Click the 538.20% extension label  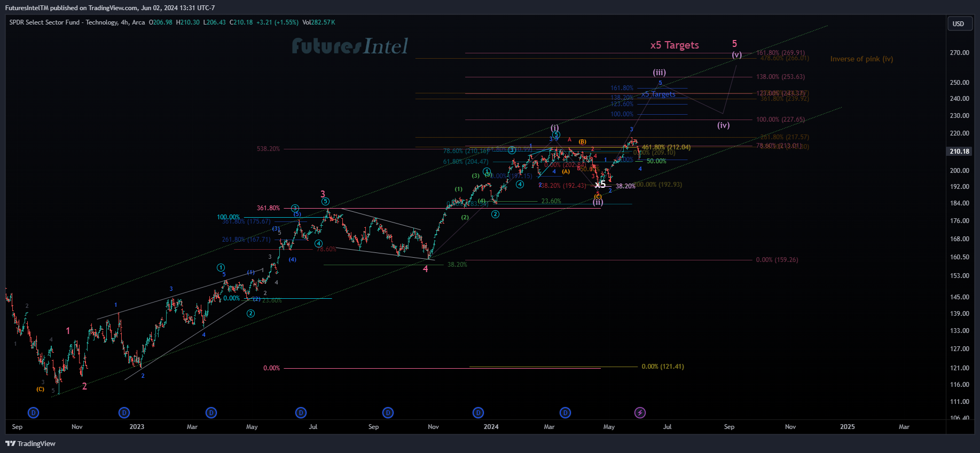tap(268, 149)
